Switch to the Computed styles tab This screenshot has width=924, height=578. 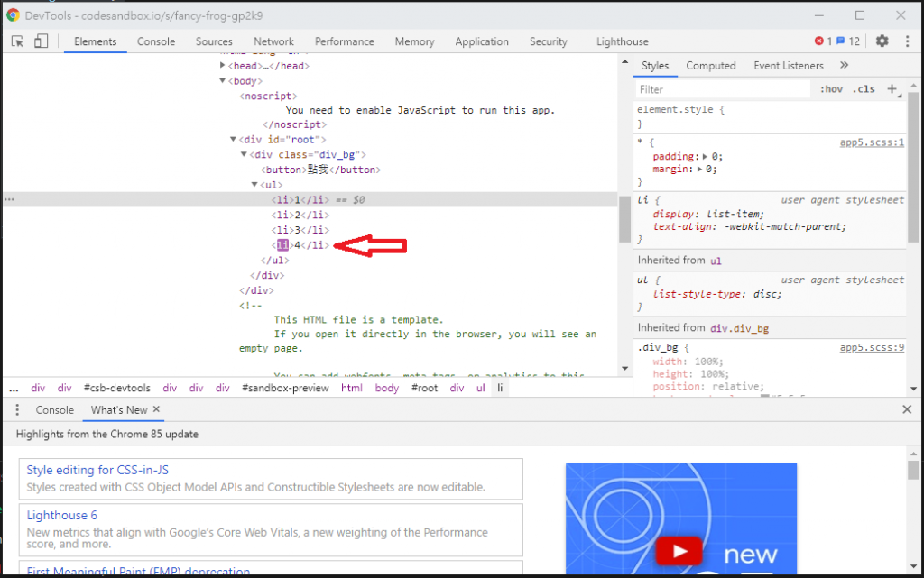pyautogui.click(x=711, y=65)
